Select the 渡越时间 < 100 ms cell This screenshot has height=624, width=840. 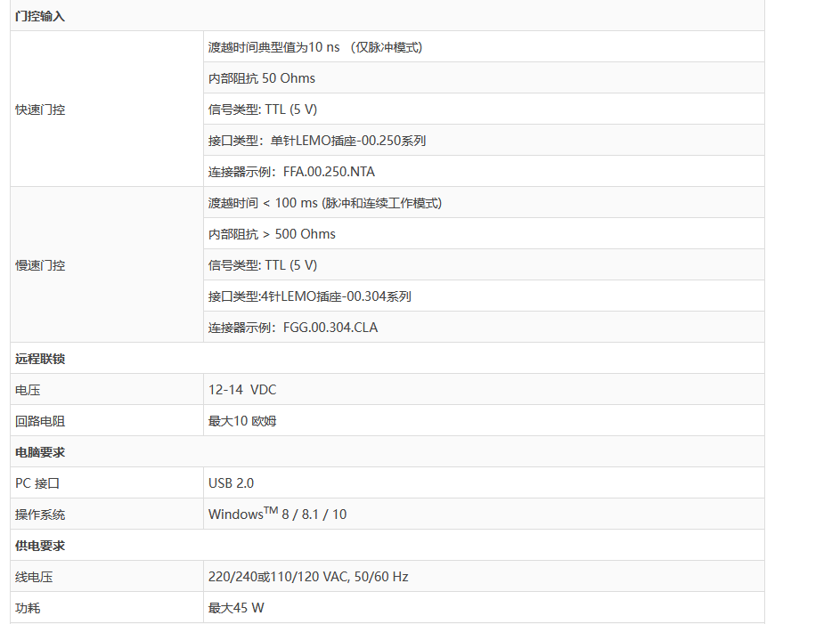(x=325, y=203)
